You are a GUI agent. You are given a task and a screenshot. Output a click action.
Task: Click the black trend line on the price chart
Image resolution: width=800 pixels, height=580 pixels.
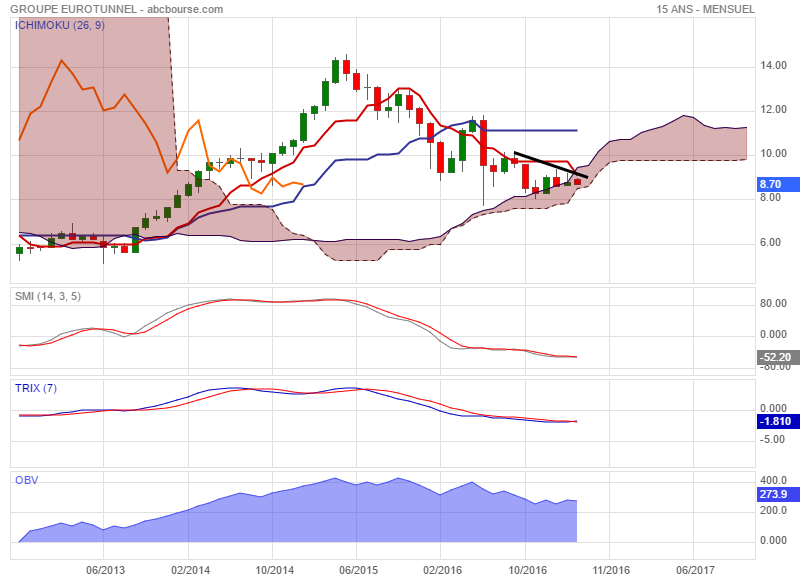pos(551,164)
